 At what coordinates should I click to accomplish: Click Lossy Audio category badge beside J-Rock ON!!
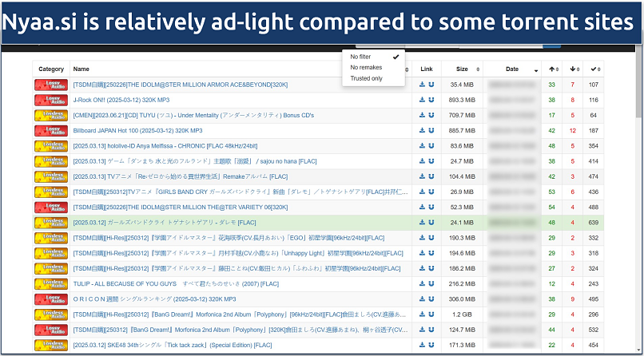[51, 100]
